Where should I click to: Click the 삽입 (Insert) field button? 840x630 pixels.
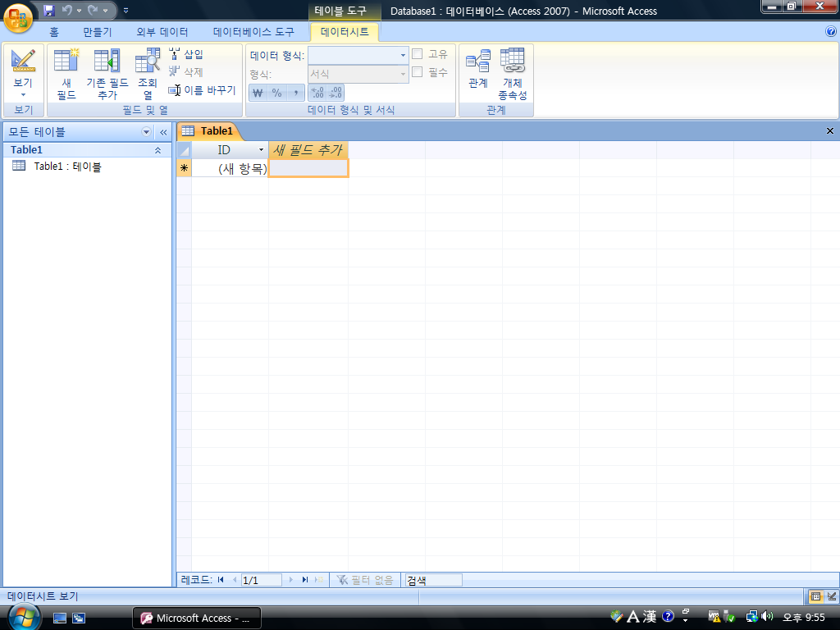[186, 54]
